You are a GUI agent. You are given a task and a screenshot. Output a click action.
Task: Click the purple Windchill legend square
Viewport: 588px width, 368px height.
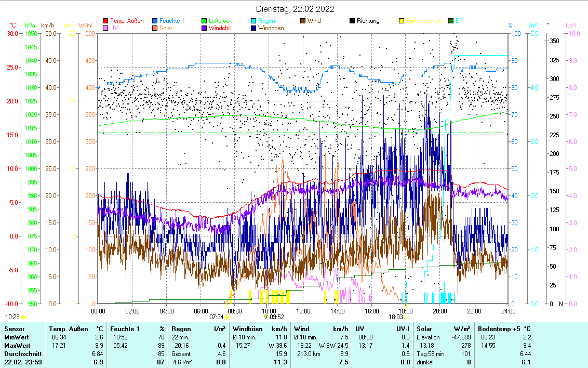205,28
